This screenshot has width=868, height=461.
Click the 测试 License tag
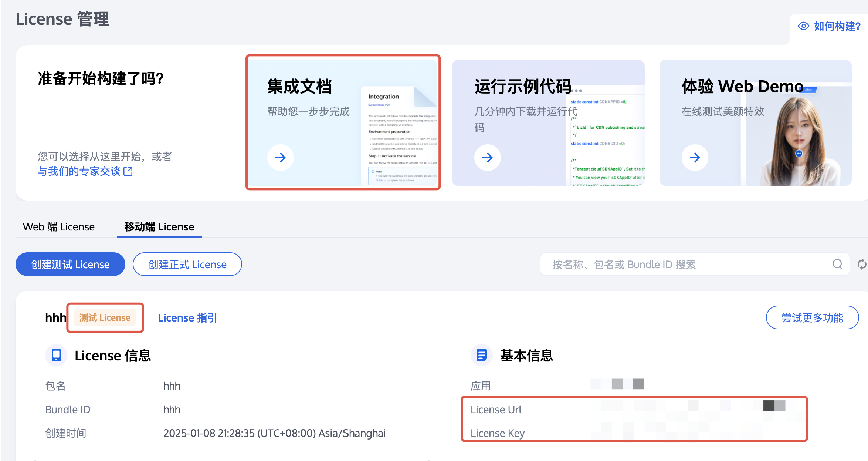[x=105, y=318]
